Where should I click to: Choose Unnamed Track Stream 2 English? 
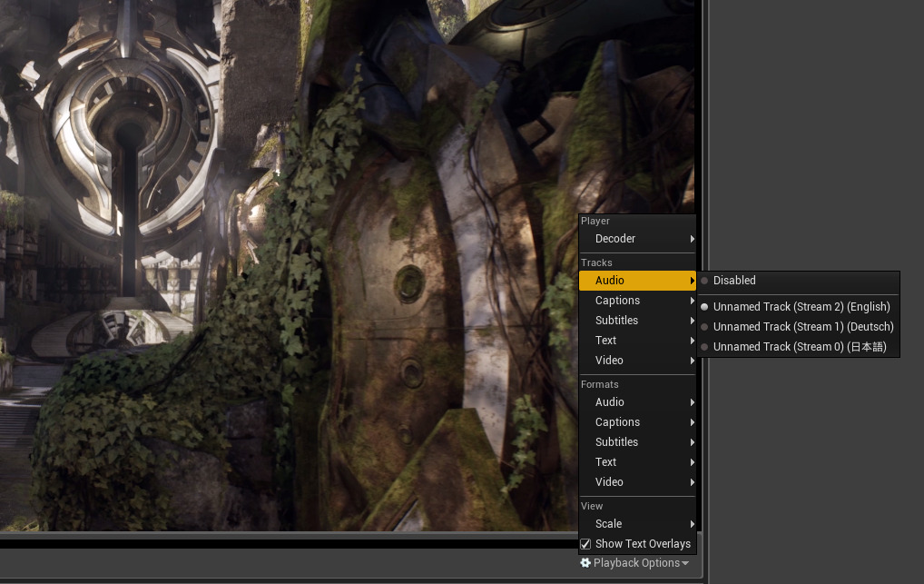tap(801, 307)
